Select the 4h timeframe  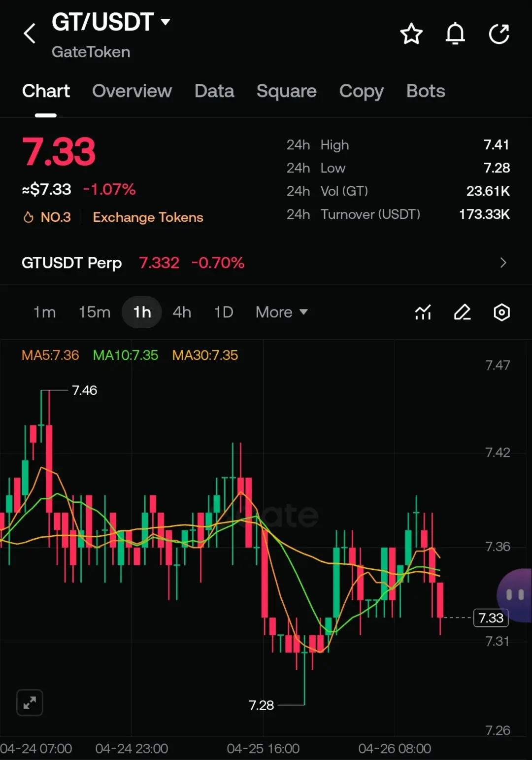pyautogui.click(x=182, y=312)
